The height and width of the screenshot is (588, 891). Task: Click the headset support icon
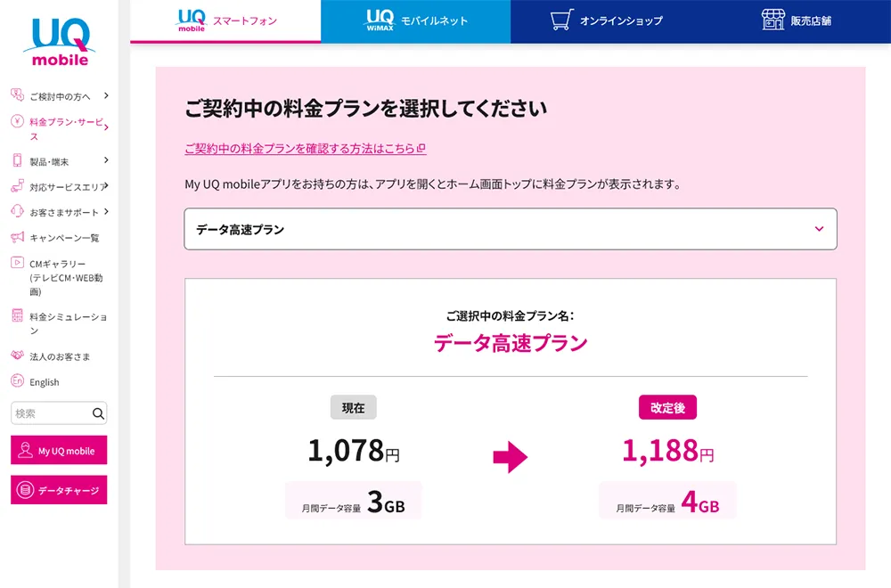pyautogui.click(x=17, y=211)
